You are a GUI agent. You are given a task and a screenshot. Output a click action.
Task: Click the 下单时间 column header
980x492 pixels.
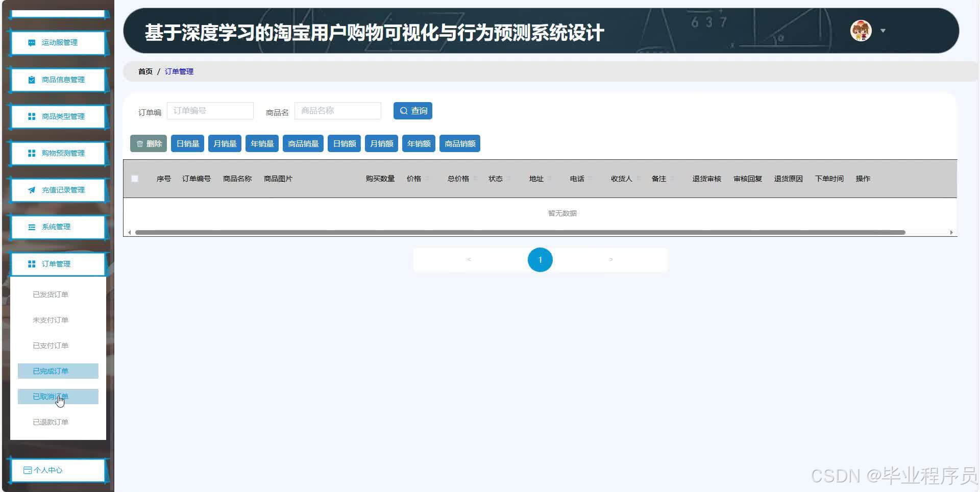pyautogui.click(x=829, y=179)
